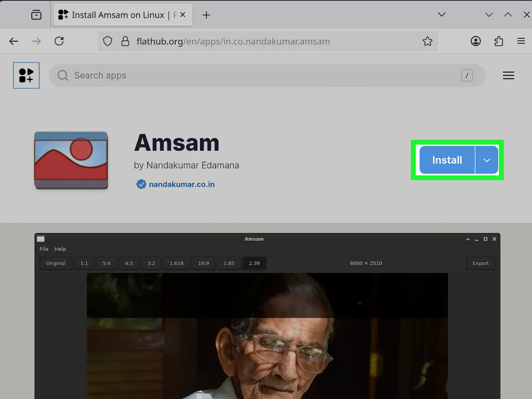Open browser extensions puzzle icon
Image resolution: width=532 pixels, height=399 pixels.
pyautogui.click(x=498, y=41)
